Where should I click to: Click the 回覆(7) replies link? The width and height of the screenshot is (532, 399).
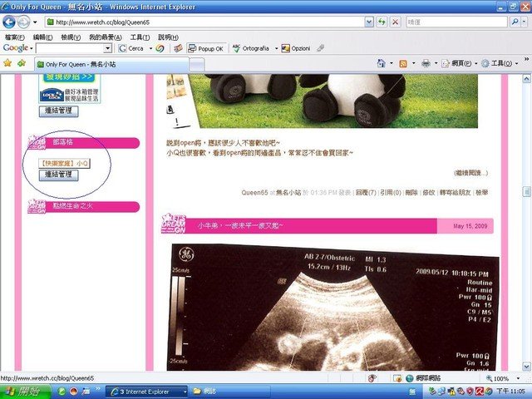pos(366,192)
